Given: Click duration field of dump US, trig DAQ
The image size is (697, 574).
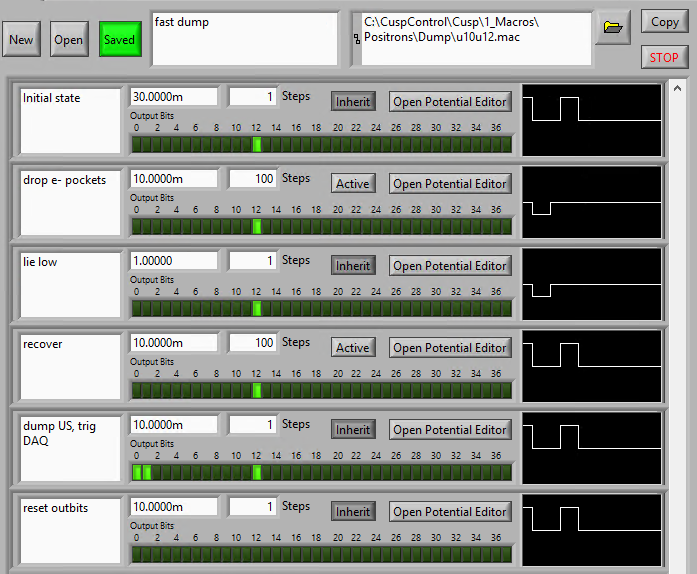Looking at the screenshot, I should pyautogui.click(x=174, y=425).
